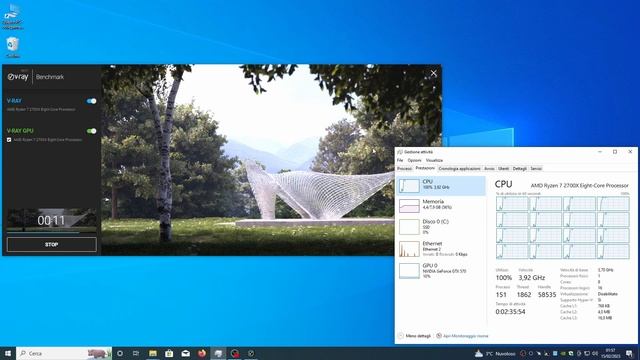Close the V-Ray Benchmark render view
The image size is (640, 360).
433,73
